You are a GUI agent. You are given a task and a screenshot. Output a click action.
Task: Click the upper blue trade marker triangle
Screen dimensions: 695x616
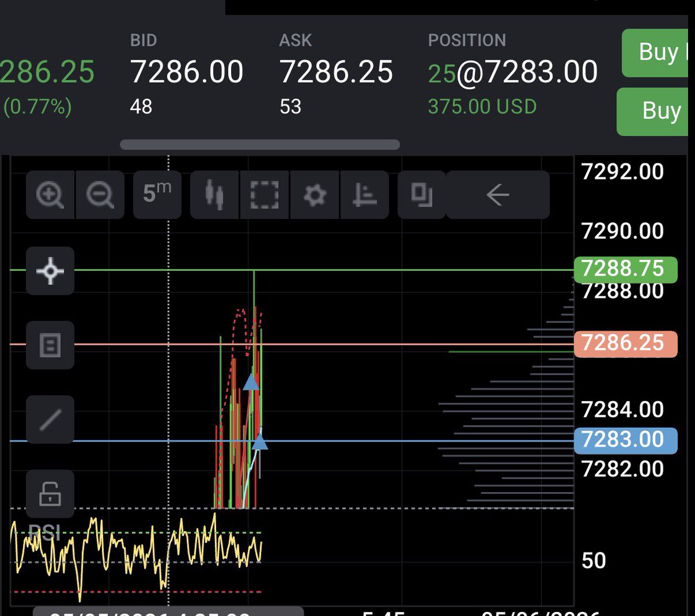251,382
